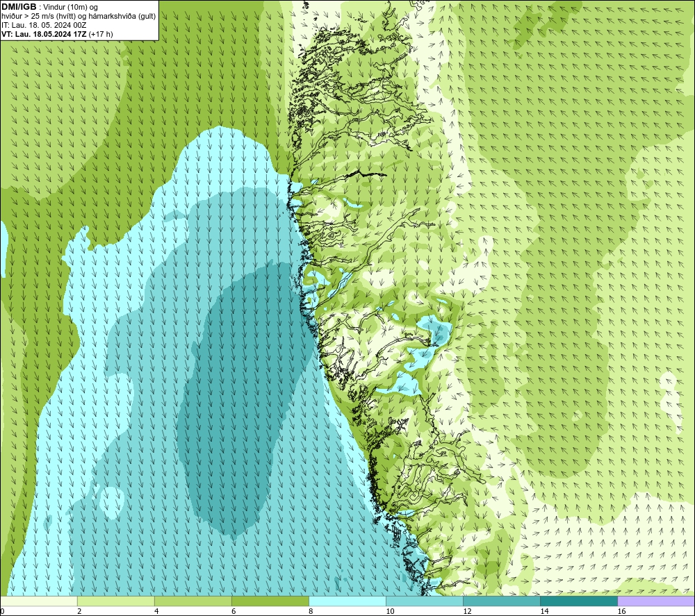Click the 'Vindur (10m) og' label
695x616 pixels.
[x=69, y=7]
